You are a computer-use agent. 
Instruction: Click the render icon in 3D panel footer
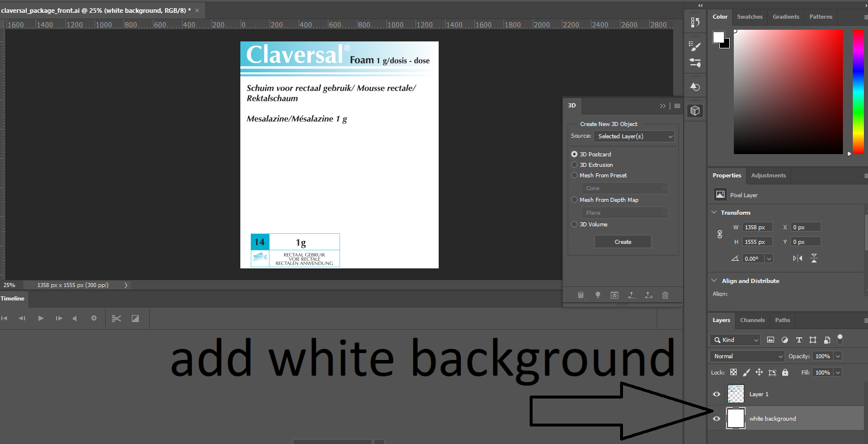[x=614, y=295]
